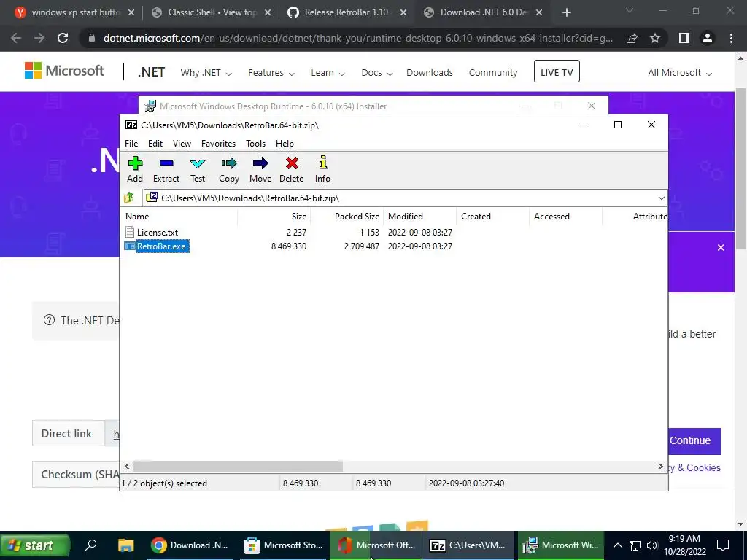Expand the Docs dropdown
747x560 pixels.
click(x=377, y=73)
